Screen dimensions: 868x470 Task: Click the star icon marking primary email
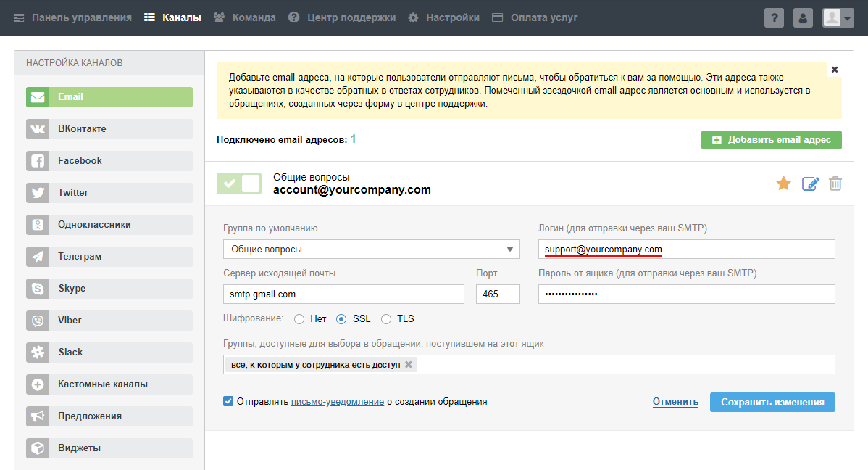(783, 184)
